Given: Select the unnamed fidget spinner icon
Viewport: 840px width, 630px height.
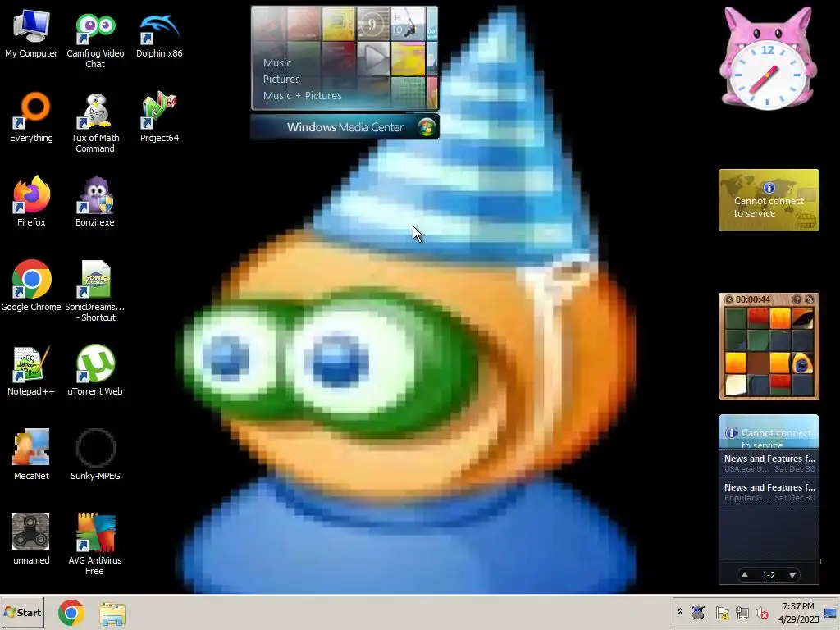Looking at the screenshot, I should point(31,540).
